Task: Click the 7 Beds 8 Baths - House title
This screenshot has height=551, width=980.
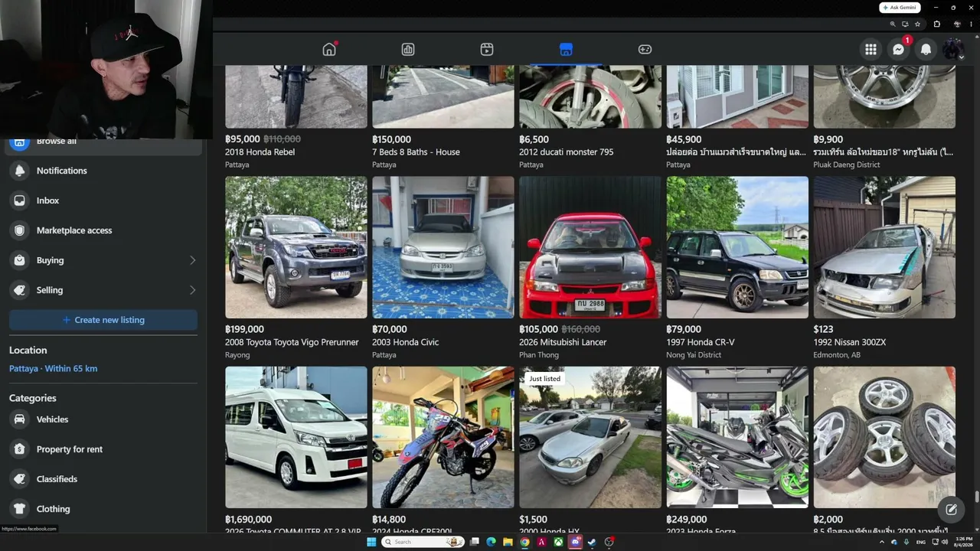Action: click(x=416, y=152)
